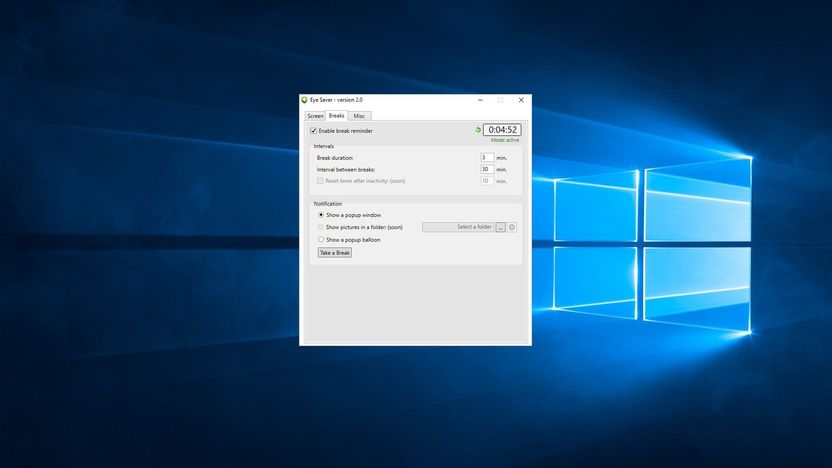Click the folder settings gear icon

click(x=512, y=227)
